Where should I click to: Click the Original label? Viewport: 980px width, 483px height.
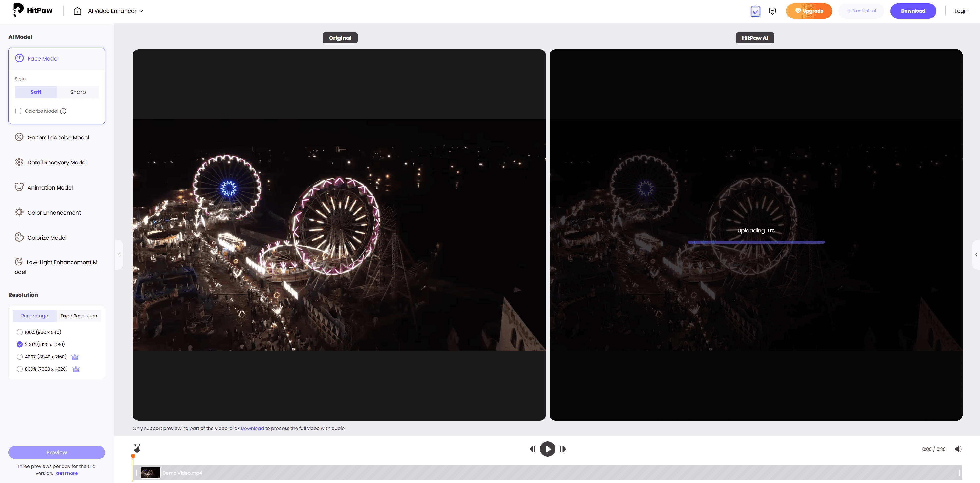[340, 38]
